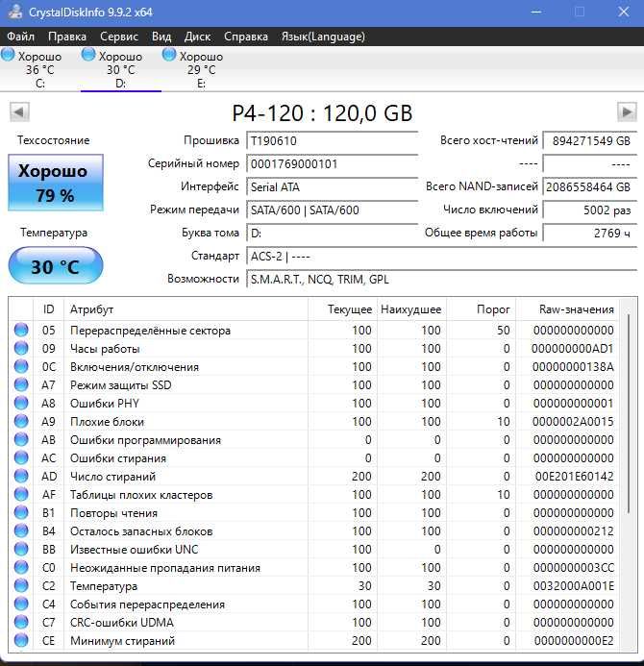The image size is (644, 666).
Task: Click status orb of Известные ошибки UNC row
Action: 21,549
